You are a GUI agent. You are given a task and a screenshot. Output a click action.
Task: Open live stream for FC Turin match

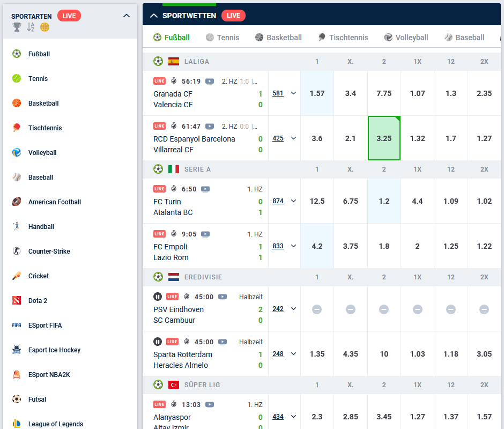[205, 189]
